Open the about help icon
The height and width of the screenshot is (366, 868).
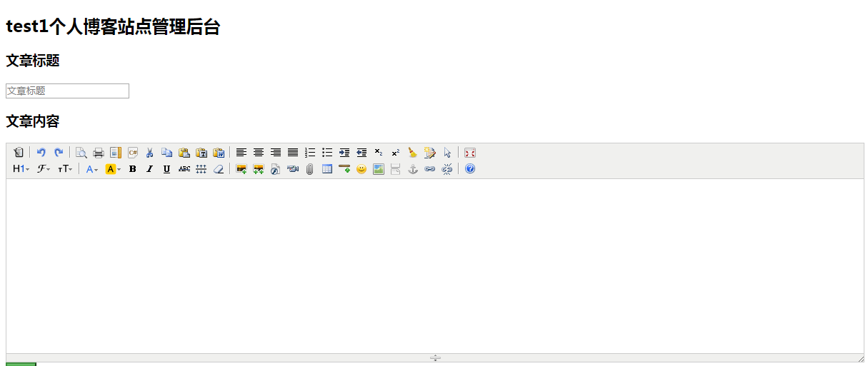point(470,169)
